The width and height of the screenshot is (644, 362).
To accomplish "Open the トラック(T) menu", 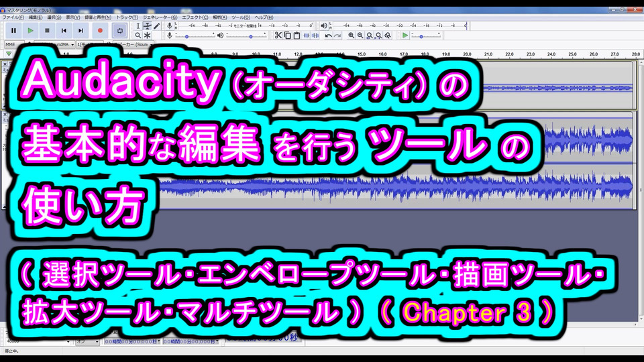I will 127,17.
